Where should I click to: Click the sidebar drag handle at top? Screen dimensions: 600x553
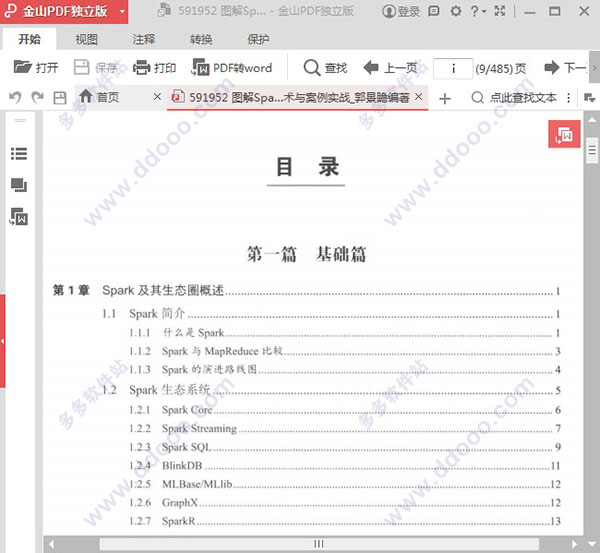point(20,120)
